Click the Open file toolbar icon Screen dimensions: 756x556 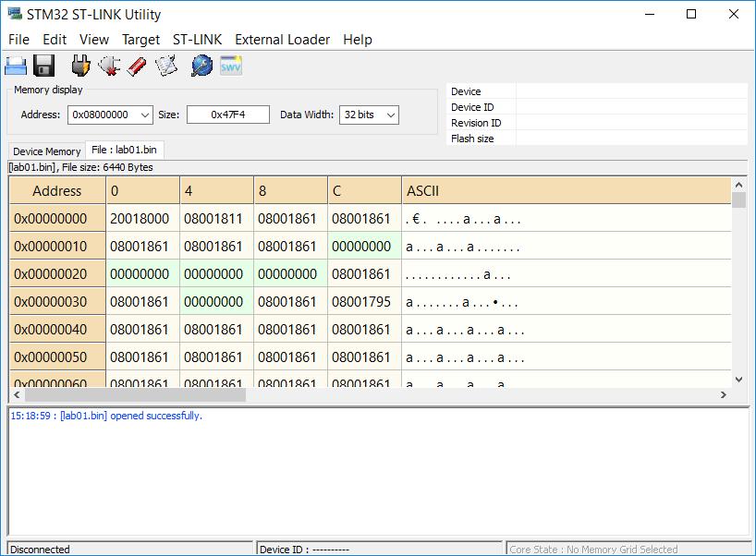click(16, 66)
